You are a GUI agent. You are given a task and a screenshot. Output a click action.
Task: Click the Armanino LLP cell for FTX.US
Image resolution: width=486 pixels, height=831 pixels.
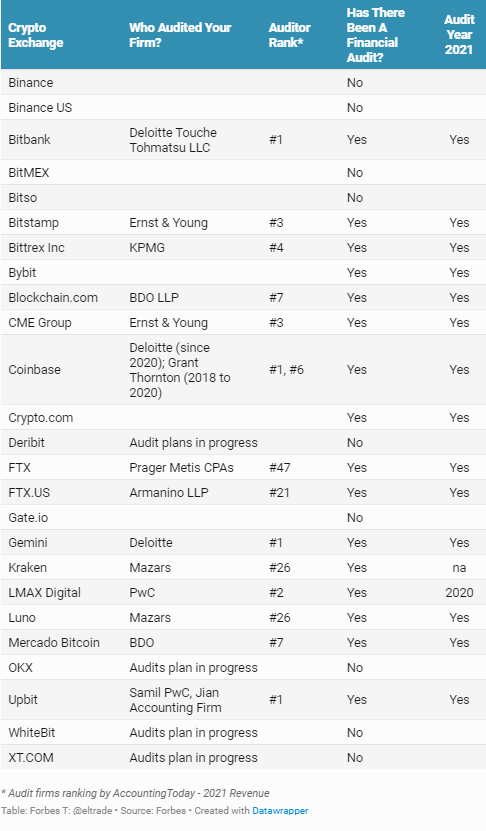tap(169, 492)
